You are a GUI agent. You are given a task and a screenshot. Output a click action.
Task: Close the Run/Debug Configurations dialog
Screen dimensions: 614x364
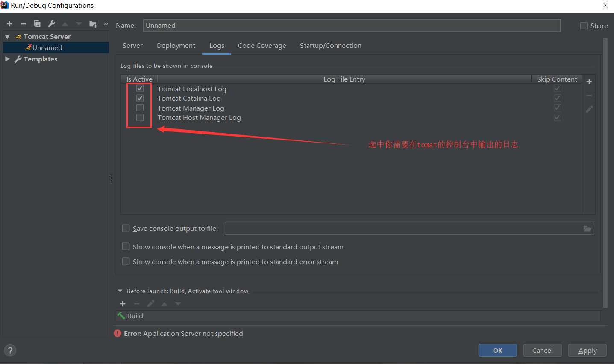[605, 6]
